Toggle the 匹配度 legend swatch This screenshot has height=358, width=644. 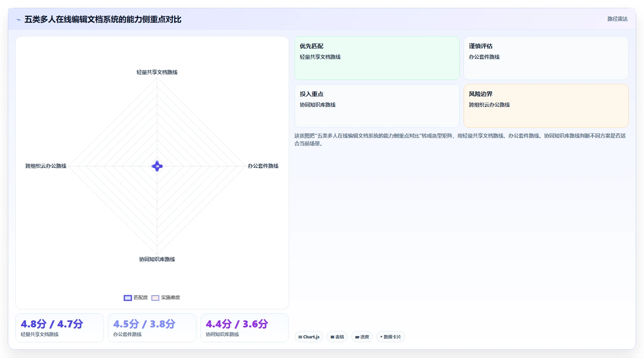pyautogui.click(x=128, y=298)
